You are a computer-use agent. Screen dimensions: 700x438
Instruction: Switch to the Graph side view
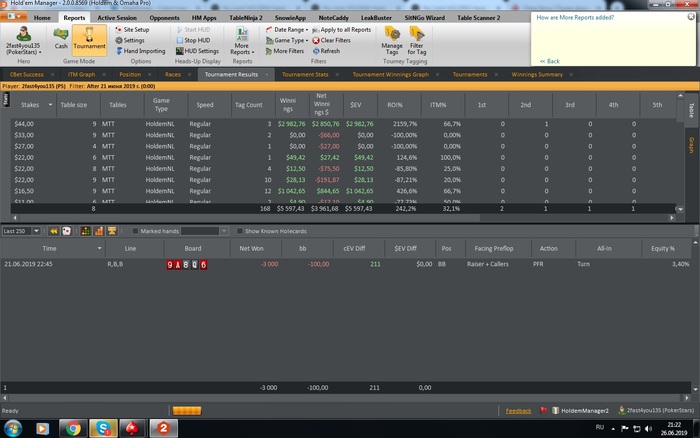pyautogui.click(x=692, y=145)
